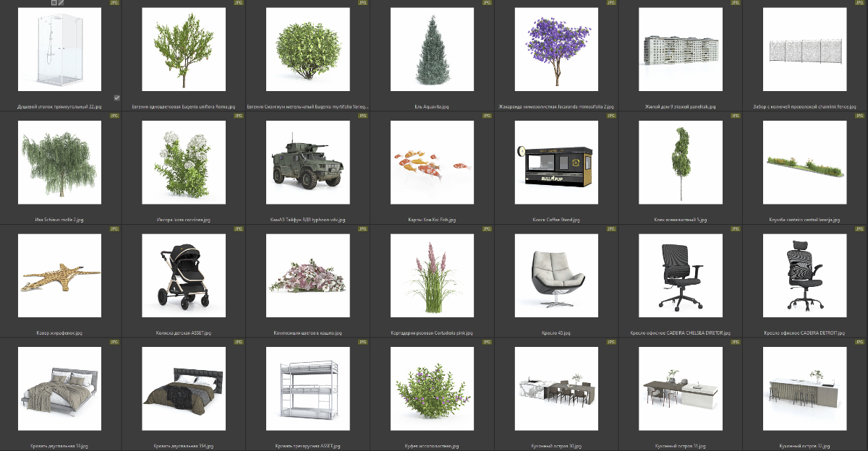Click the JPG badge on the grey armchair tile
The height and width of the screenshot is (451, 868).
click(x=611, y=229)
